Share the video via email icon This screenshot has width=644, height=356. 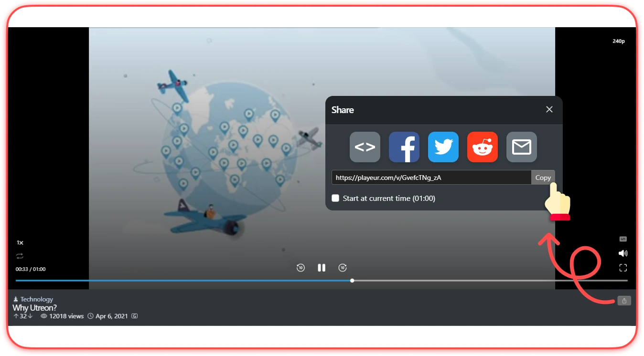click(522, 147)
